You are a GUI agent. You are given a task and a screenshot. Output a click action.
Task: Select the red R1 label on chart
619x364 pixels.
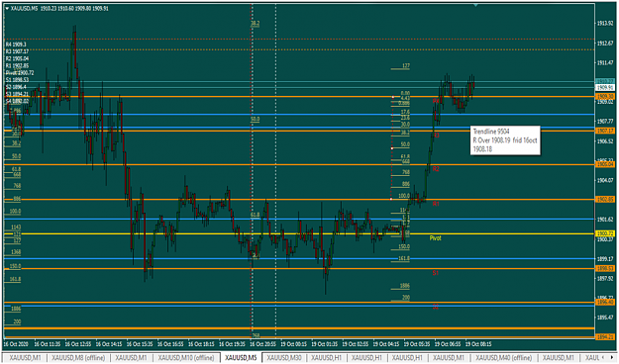(436, 204)
